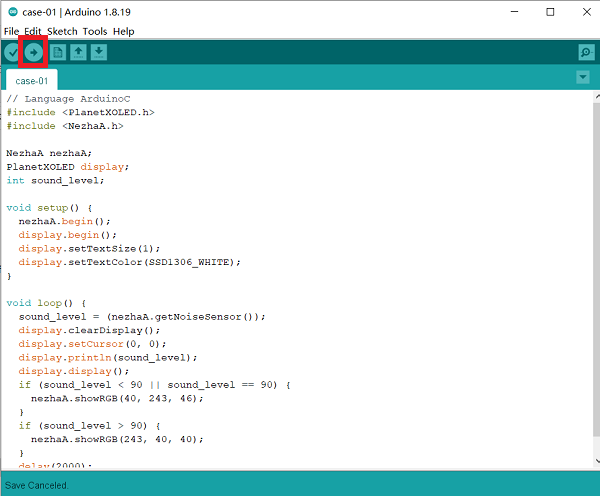Screen dimensions: 600x496
Task: Click the 'int sound_level;' line
Action: (55, 180)
